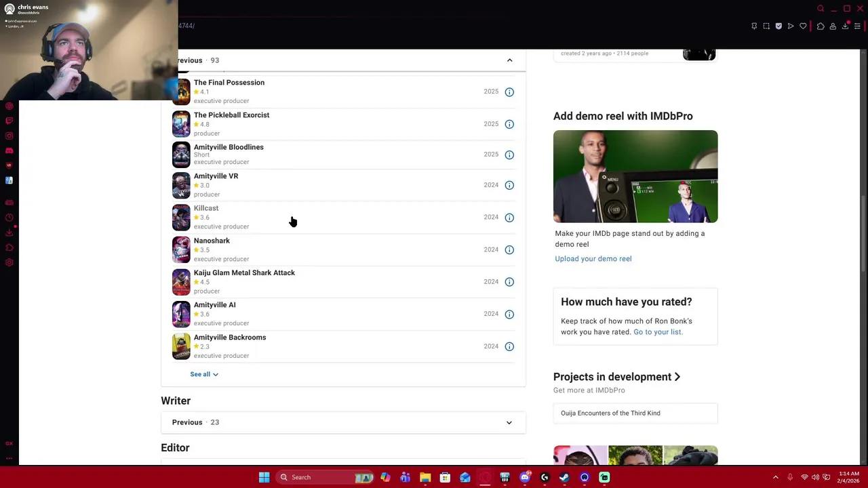868x488 pixels.
Task: Click the Nanoshark poster thumbnail
Action: (x=181, y=250)
